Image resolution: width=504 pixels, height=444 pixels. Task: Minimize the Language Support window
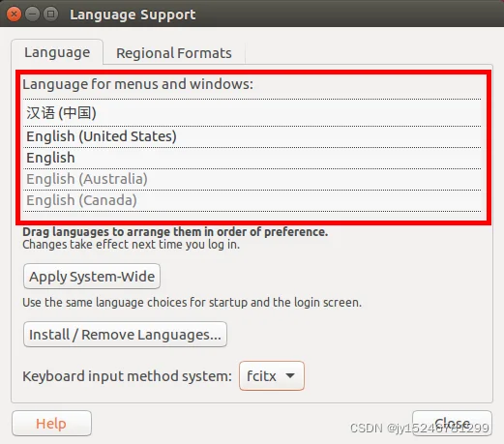click(x=32, y=15)
